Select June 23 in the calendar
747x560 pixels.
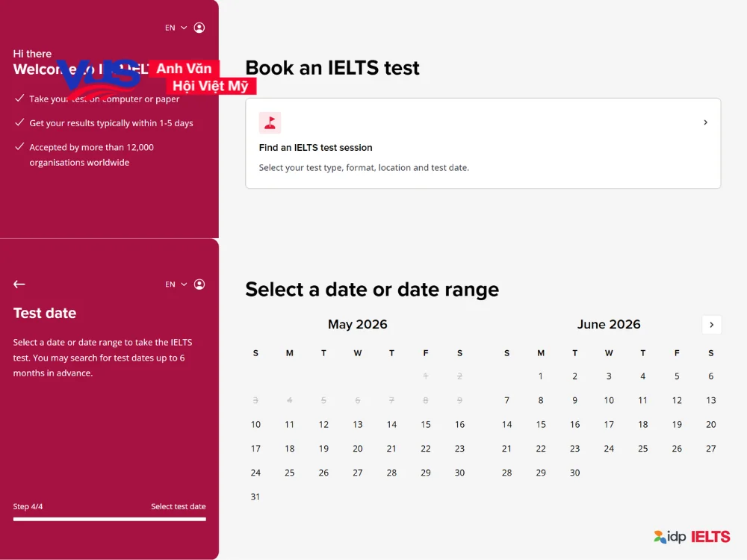(575, 449)
